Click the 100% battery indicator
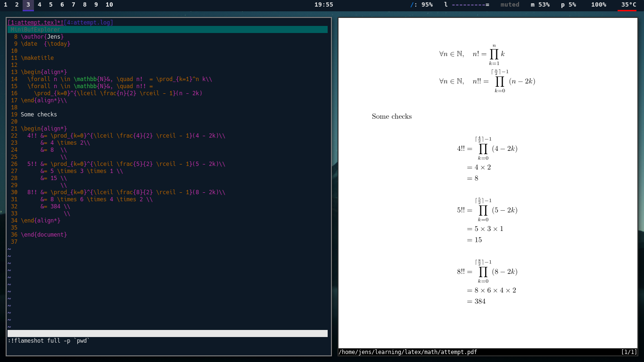The width and height of the screenshot is (644, 362). click(x=599, y=5)
